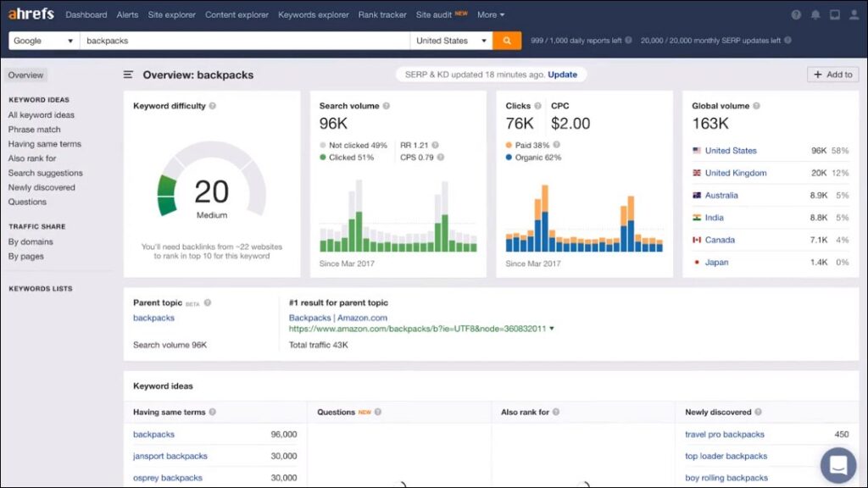The image size is (868, 488).
Task: Open the help question mark icon in header
Action: point(796,15)
